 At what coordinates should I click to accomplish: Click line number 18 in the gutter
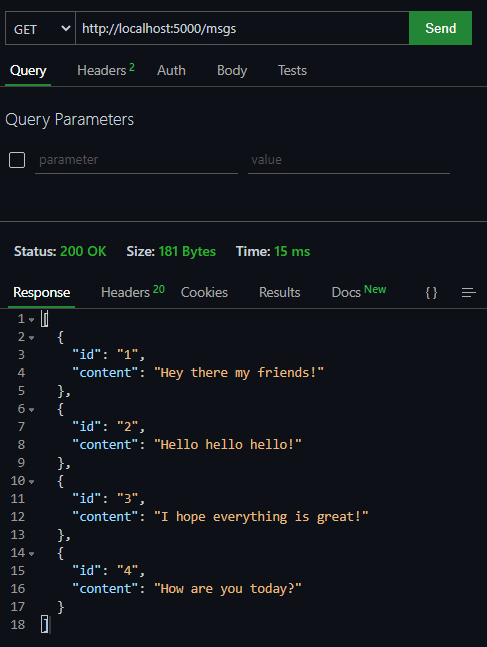coord(18,625)
